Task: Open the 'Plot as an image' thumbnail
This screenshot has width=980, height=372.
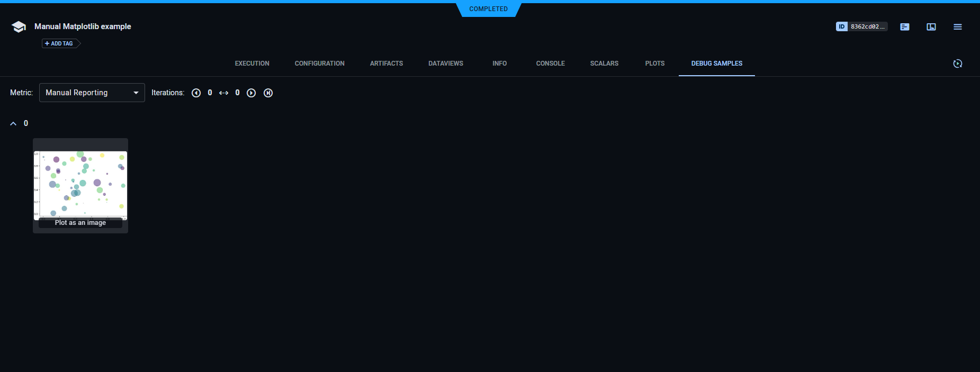Action: [80, 185]
